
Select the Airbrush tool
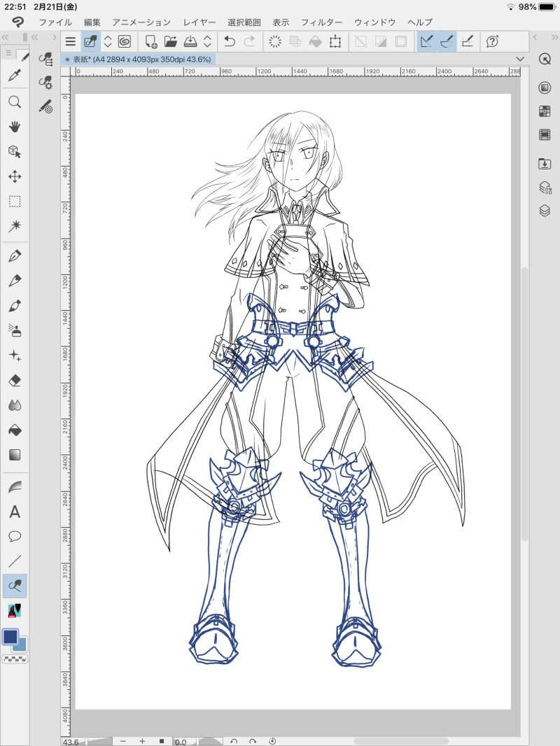click(15, 330)
